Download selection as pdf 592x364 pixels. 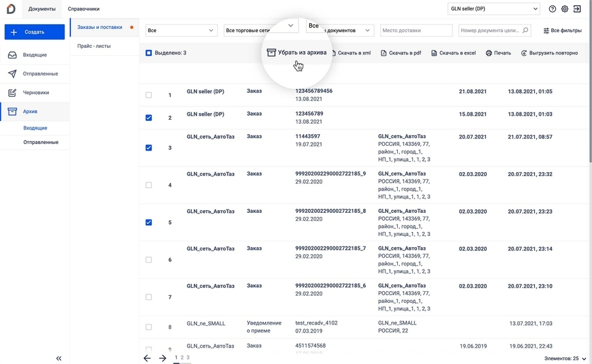[x=401, y=53]
